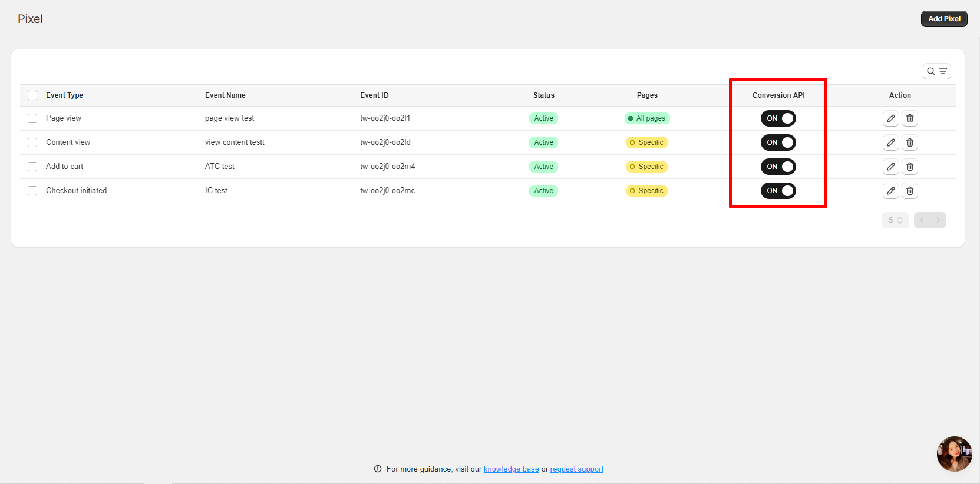Delete the Page view pixel row
Screen dimensions: 980x484
(x=909, y=118)
